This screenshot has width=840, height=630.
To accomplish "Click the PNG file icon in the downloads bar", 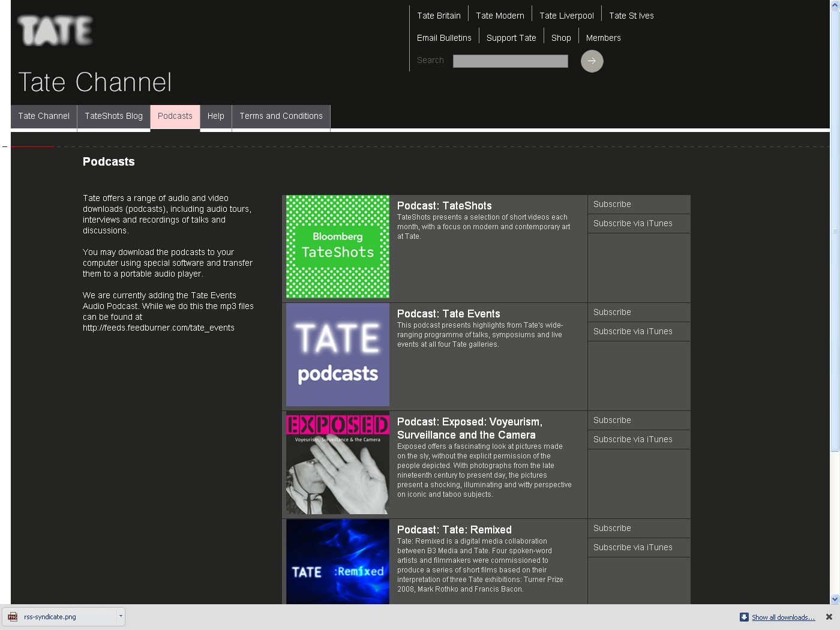I will (13, 617).
